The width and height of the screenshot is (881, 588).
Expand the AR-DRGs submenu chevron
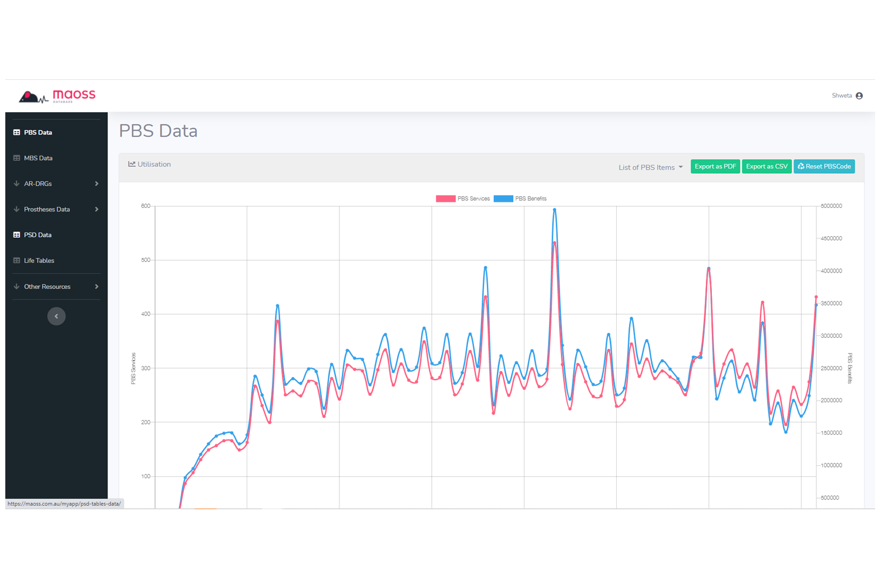[x=96, y=184]
